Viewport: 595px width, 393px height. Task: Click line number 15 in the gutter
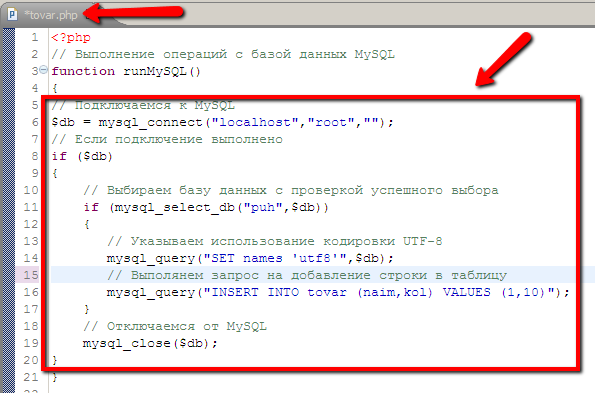pyautogui.click(x=31, y=275)
